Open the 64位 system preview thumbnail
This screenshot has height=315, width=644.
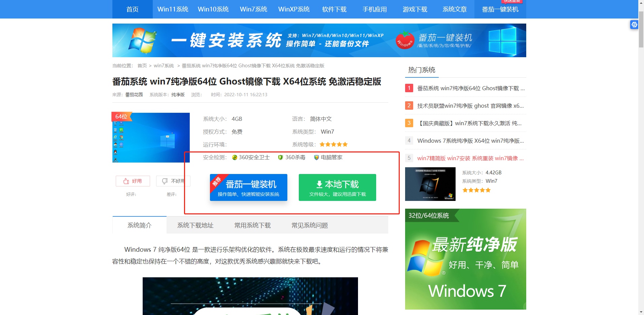[x=151, y=138]
